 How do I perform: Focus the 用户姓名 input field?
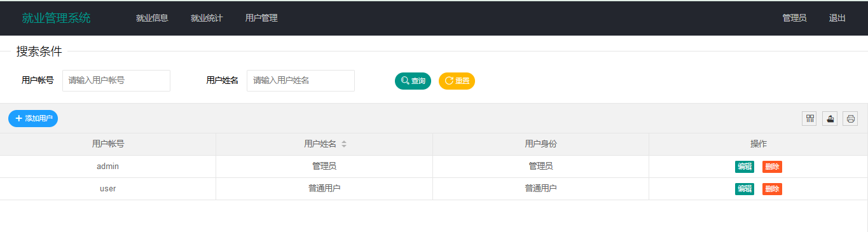click(x=301, y=81)
